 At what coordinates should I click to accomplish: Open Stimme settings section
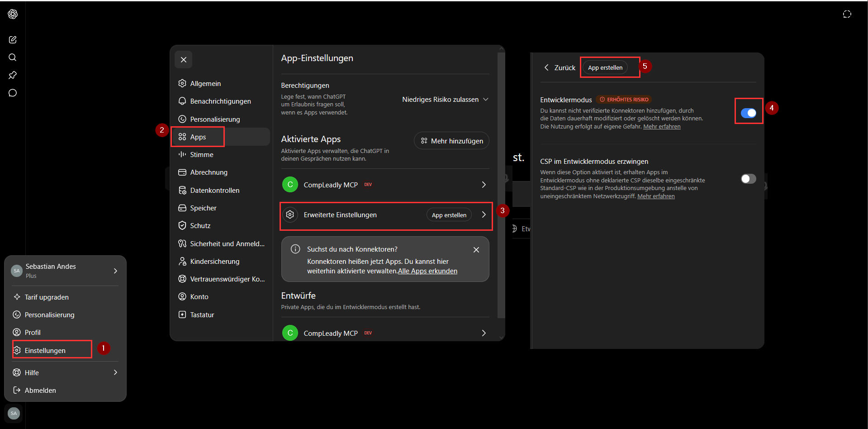pyautogui.click(x=221, y=155)
